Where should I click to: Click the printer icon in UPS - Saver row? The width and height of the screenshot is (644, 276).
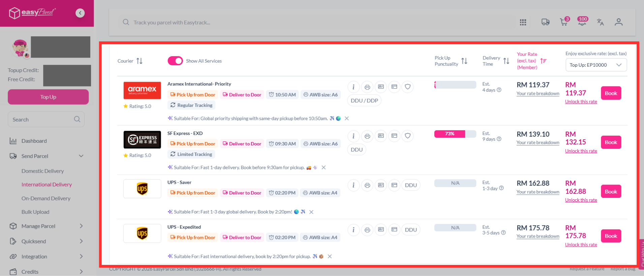[x=367, y=185]
